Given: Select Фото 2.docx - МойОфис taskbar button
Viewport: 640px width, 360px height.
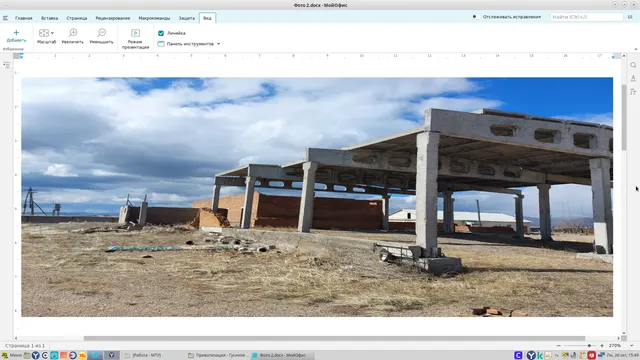Looking at the screenshot, I should pos(282,355).
